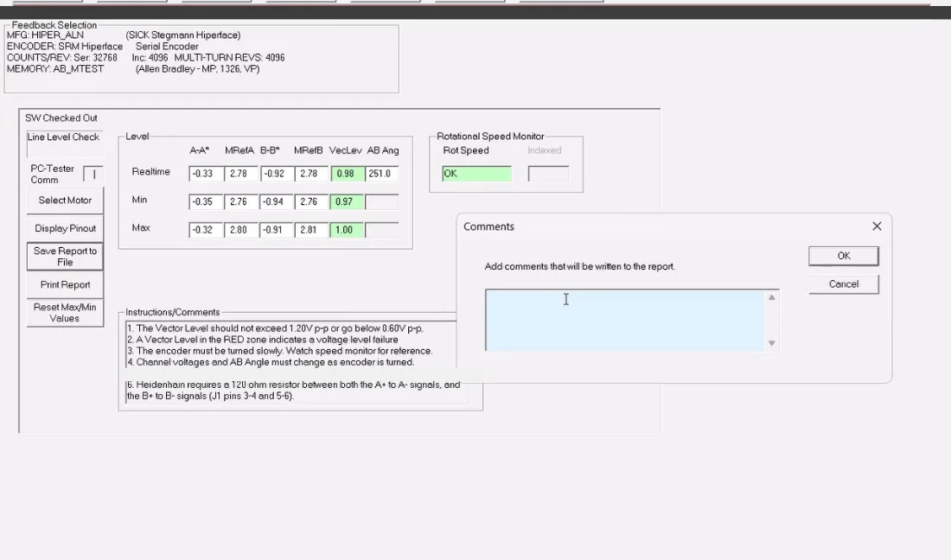
Task: Click OK in the Comments dialog
Action: (843, 256)
